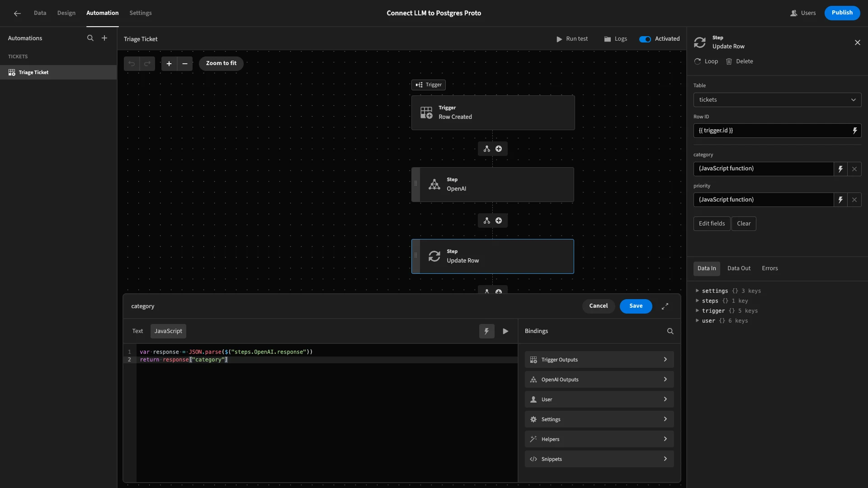Toggle live bindings lightning icon in editor

487,331
